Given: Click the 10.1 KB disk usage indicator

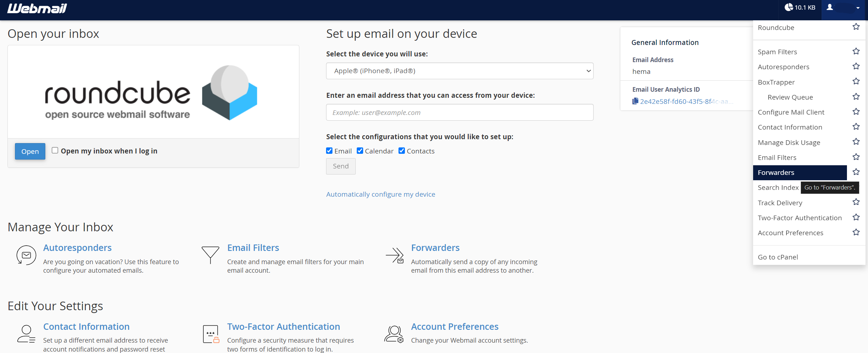Looking at the screenshot, I should click(x=800, y=7).
